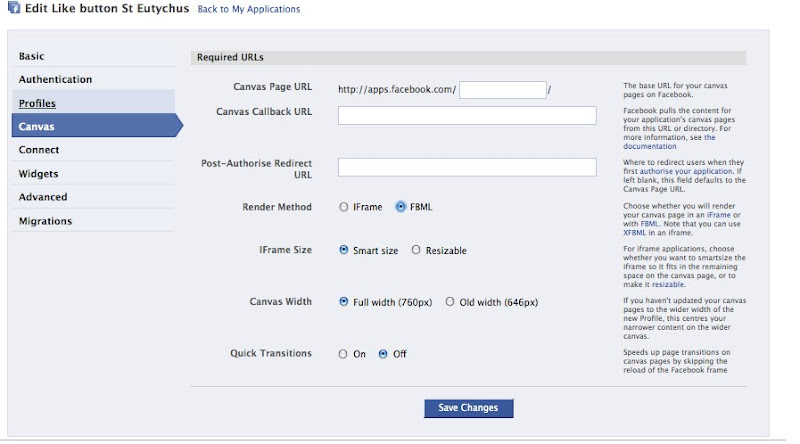This screenshot has height=444, width=800.
Task: Follow the Back to My Applications link
Action: coord(248,10)
